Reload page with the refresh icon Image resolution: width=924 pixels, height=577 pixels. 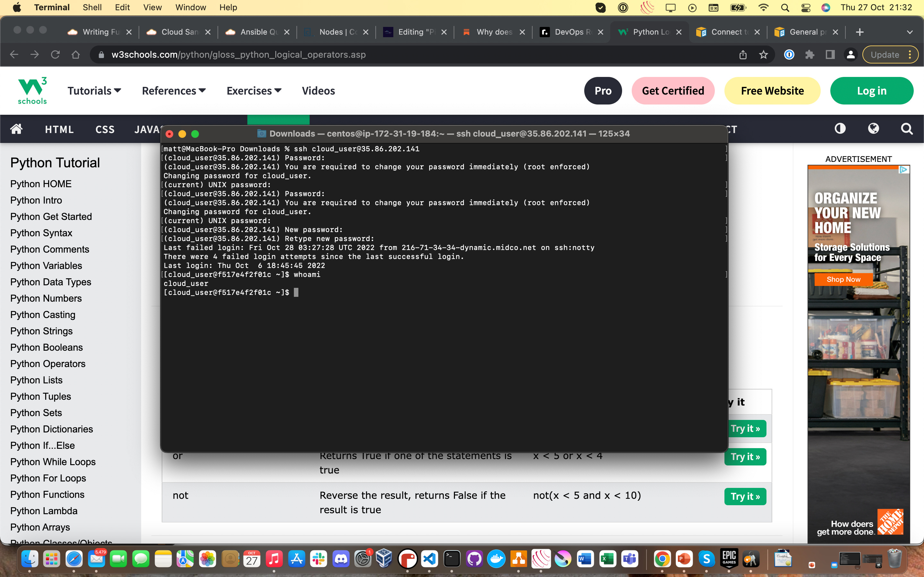[56, 54]
